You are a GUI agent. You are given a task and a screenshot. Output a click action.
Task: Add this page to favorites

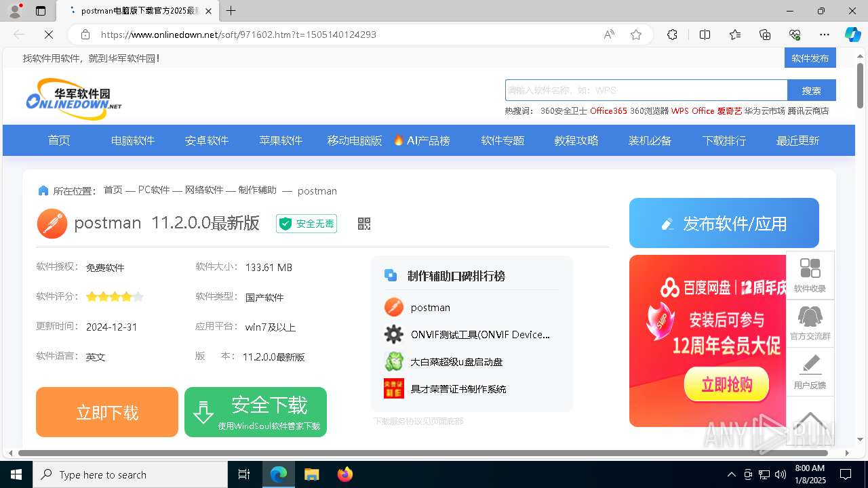[636, 35]
